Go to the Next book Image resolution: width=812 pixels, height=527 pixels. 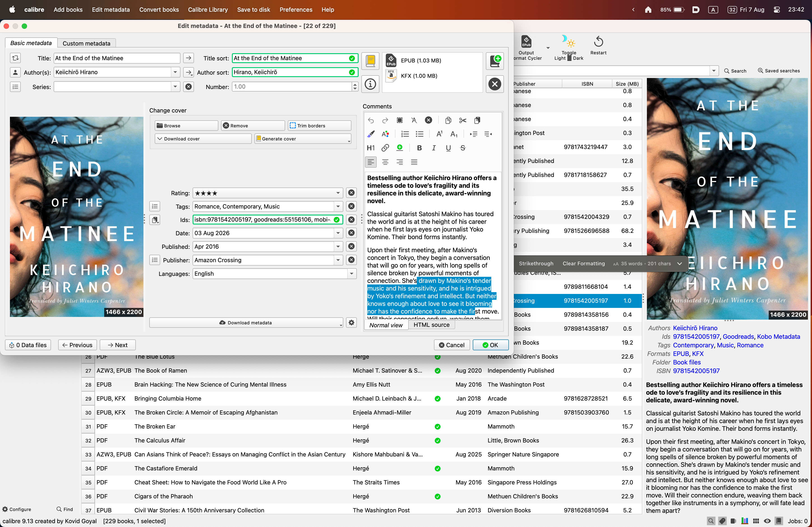tap(117, 345)
